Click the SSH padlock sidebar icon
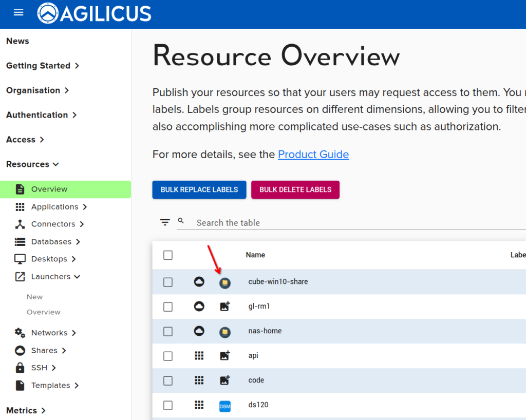Screen dimensions: 526x420 [x=18, y=368]
